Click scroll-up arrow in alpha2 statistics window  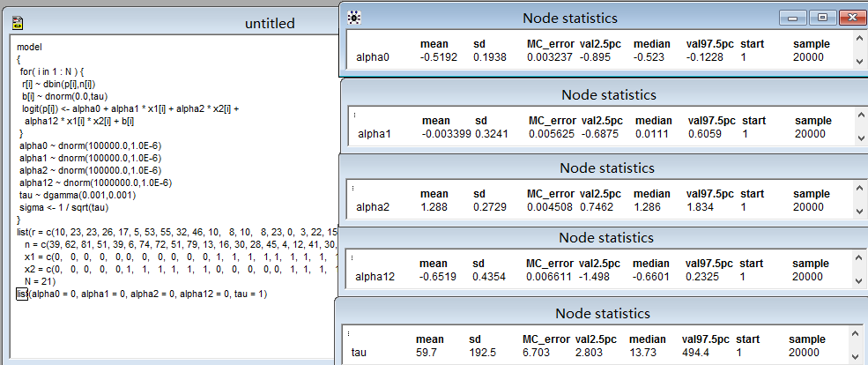[859, 188]
